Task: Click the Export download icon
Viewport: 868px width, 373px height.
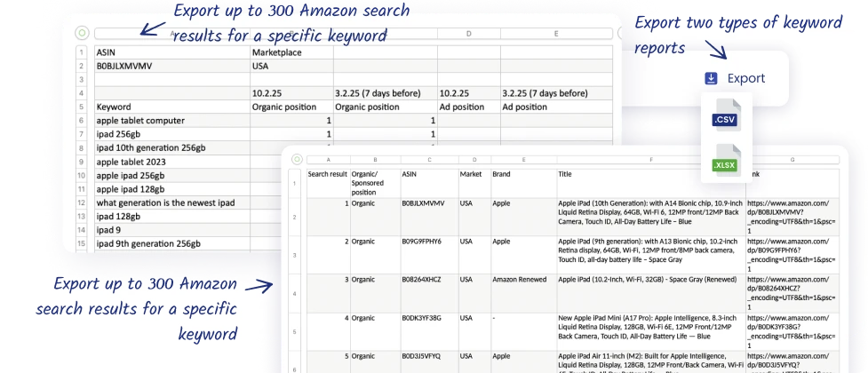Action: (711, 78)
